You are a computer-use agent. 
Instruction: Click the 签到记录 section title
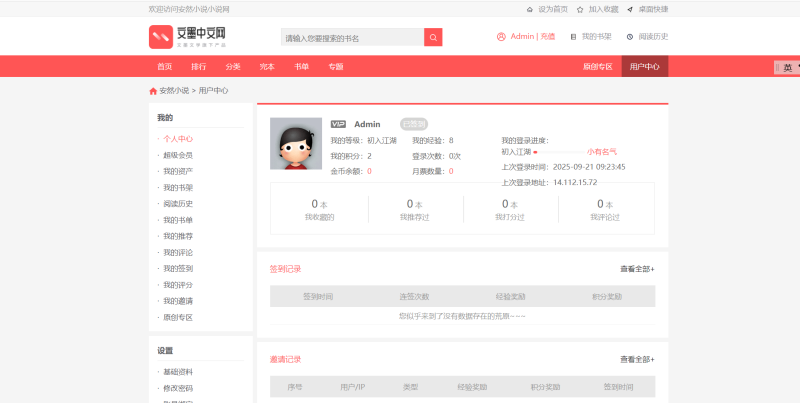point(286,269)
